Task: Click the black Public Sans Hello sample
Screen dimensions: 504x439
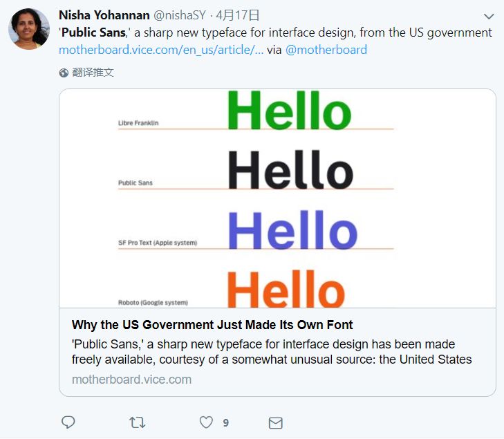Action: (290, 170)
